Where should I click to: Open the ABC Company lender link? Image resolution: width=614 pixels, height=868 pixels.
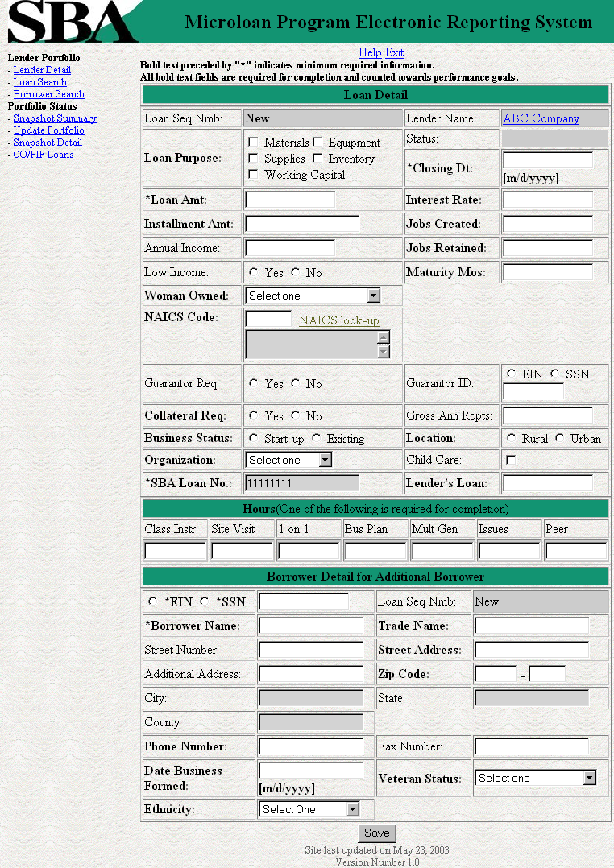[541, 118]
